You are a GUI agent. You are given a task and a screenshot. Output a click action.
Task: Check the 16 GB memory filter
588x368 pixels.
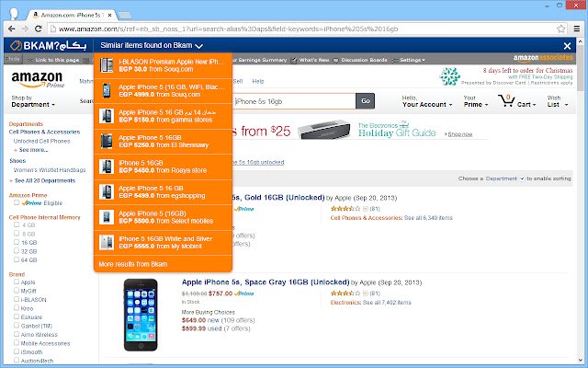tap(17, 242)
